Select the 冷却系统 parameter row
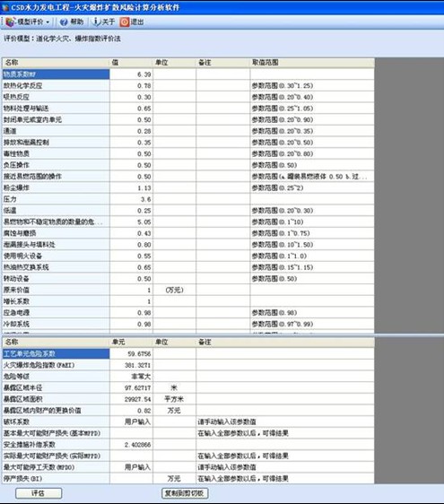This screenshot has height=504, width=444. (188, 324)
